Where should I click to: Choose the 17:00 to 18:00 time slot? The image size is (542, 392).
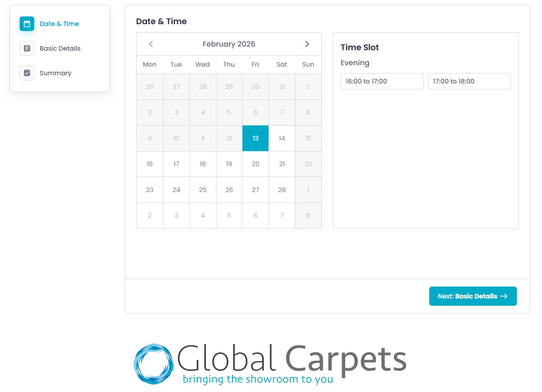(x=469, y=81)
